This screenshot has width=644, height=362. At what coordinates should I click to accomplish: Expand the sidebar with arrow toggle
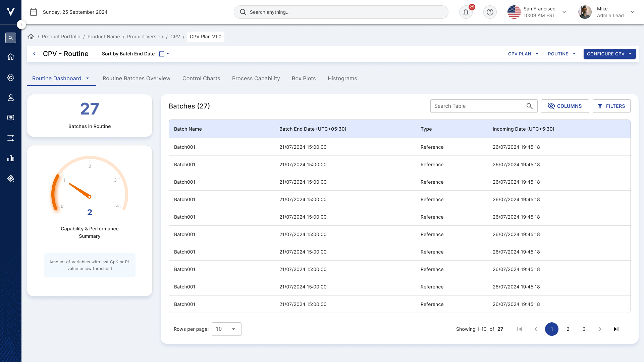(21, 25)
